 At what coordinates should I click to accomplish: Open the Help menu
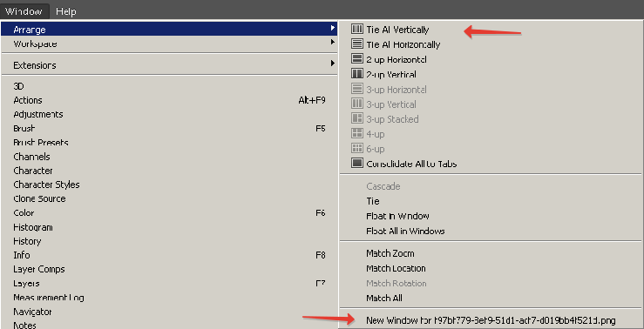point(66,11)
